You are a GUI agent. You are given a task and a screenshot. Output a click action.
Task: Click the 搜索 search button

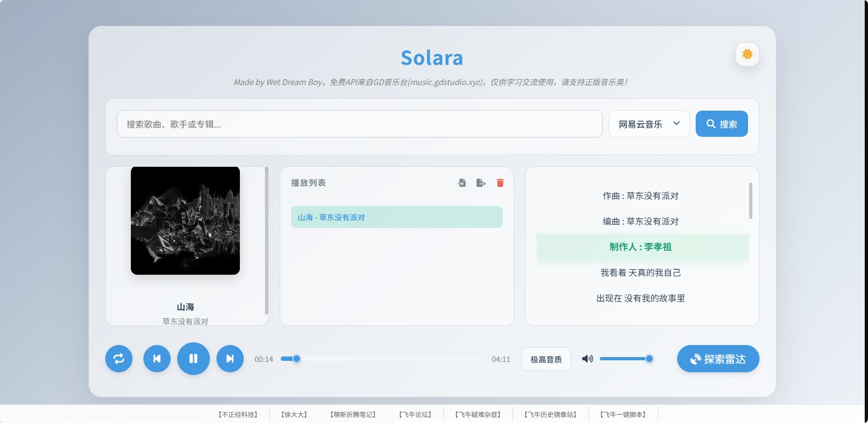(722, 124)
